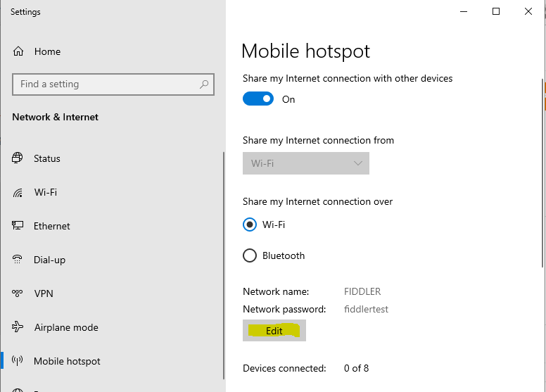Image resolution: width=546 pixels, height=392 pixels.
Task: Click the devices connected count 0 of 8
Action: tap(356, 368)
